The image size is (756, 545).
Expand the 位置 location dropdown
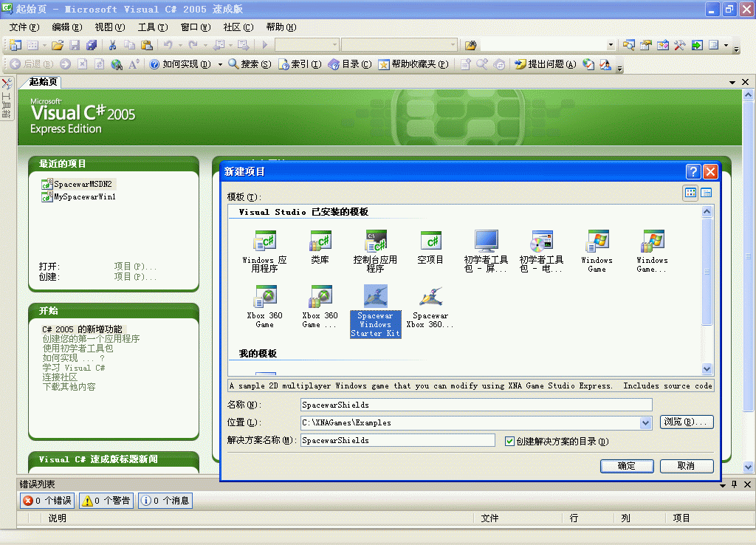(x=645, y=423)
